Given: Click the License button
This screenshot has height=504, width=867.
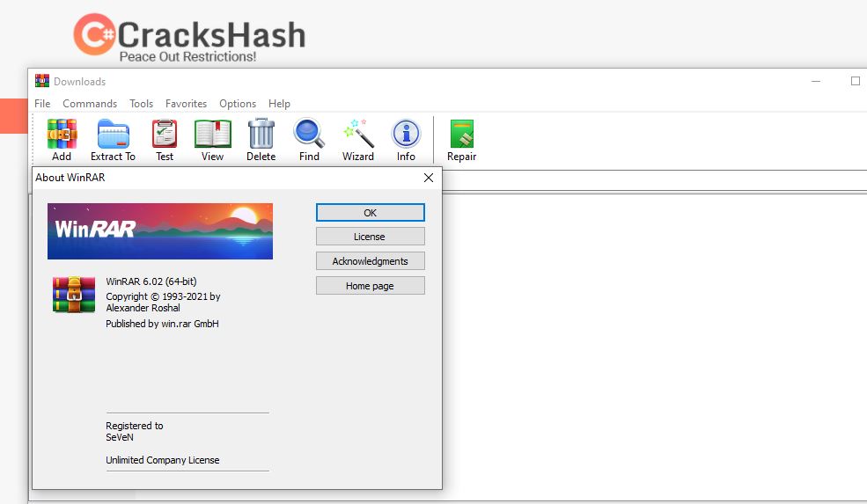Looking at the screenshot, I should (371, 237).
